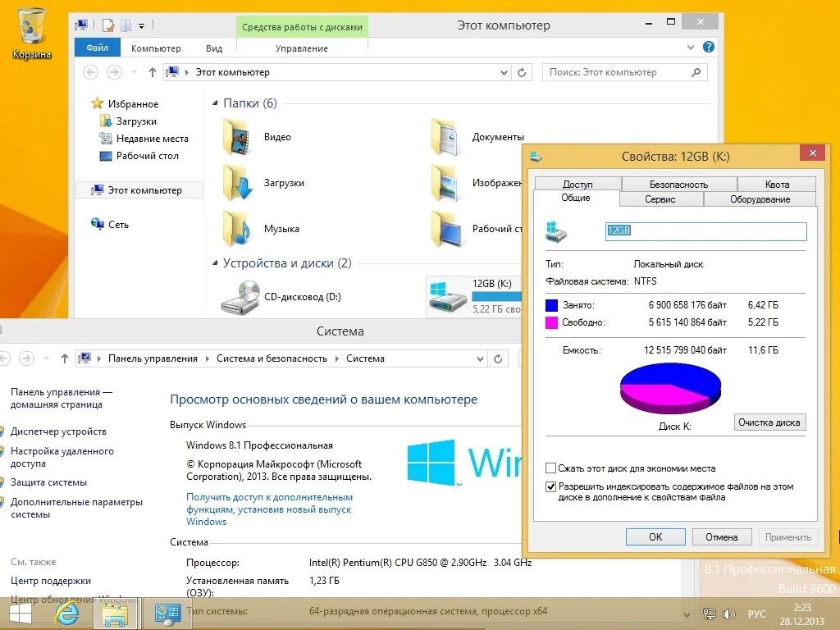Open Диспетчер устройств link

pyautogui.click(x=58, y=431)
